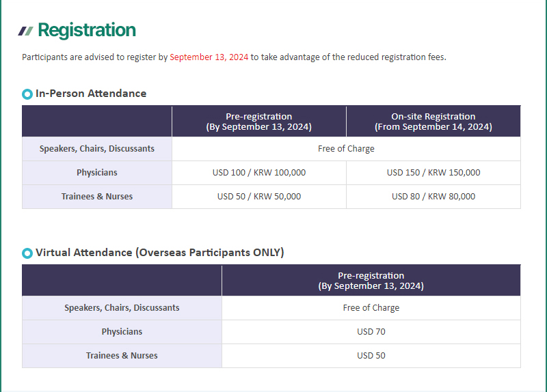Click the virtual Speakers, Chairs, Discussants label
This screenshot has height=392, width=547.
click(122, 308)
